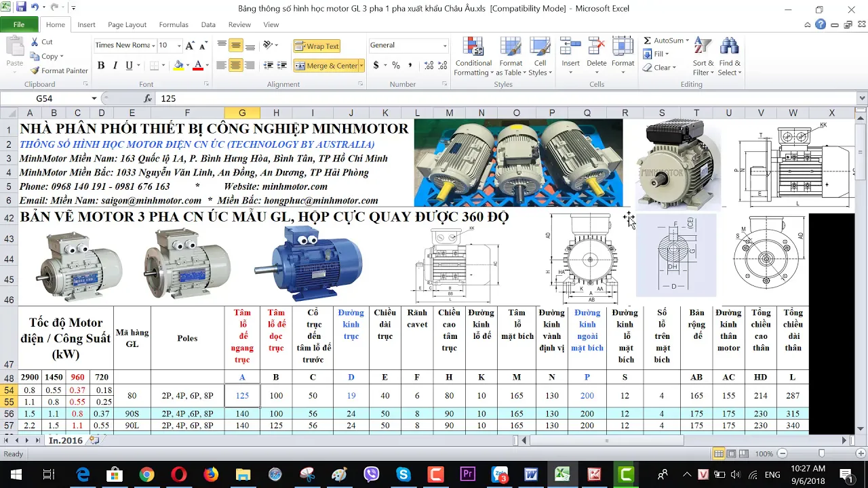
Task: Open the Borders dropdown arrow
Action: [x=163, y=66]
